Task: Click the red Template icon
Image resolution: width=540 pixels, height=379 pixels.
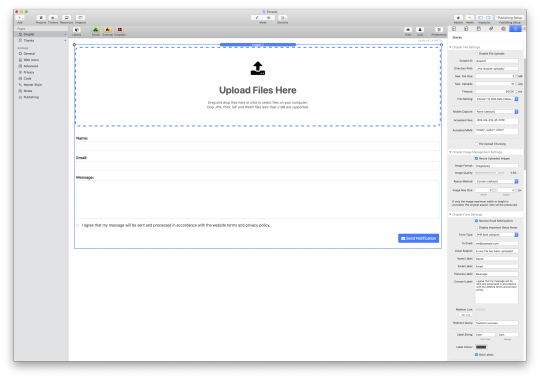Action: (120, 30)
